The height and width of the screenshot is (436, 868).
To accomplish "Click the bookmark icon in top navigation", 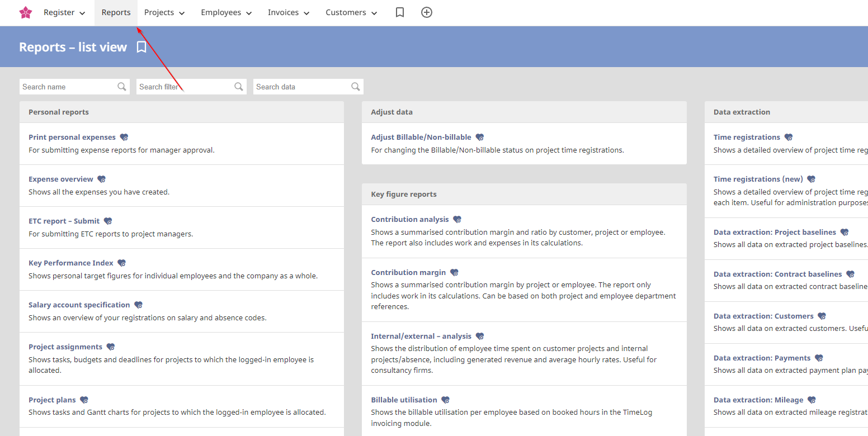I will (x=399, y=12).
